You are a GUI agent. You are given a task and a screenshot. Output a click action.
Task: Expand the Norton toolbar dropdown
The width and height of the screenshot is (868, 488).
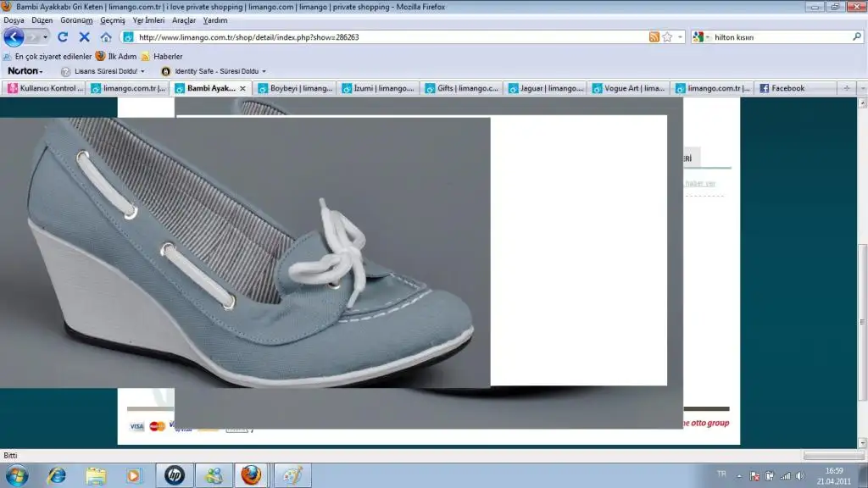point(25,71)
